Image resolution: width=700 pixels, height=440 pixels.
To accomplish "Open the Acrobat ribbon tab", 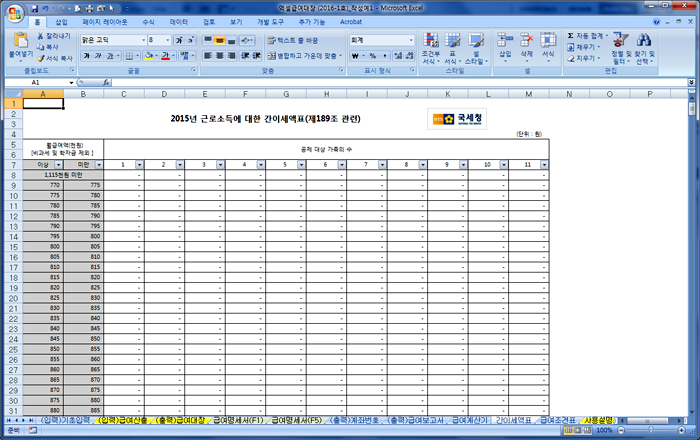I will [351, 22].
